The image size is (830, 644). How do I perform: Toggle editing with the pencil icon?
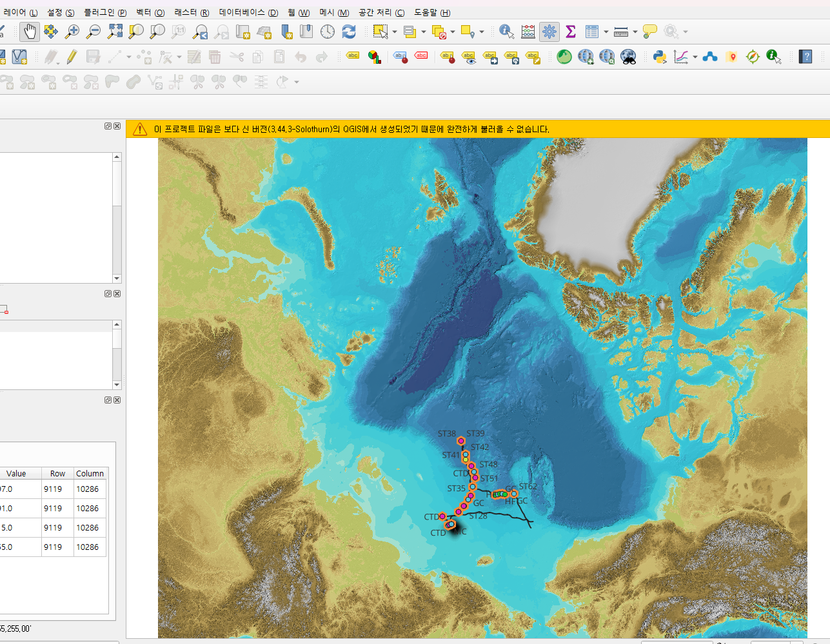(x=72, y=57)
